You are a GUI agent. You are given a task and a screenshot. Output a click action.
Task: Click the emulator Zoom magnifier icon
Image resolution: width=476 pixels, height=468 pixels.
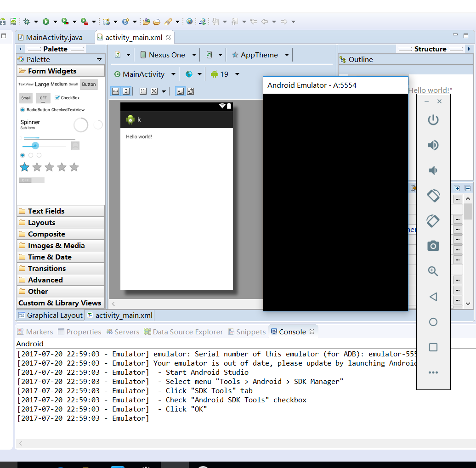433,271
